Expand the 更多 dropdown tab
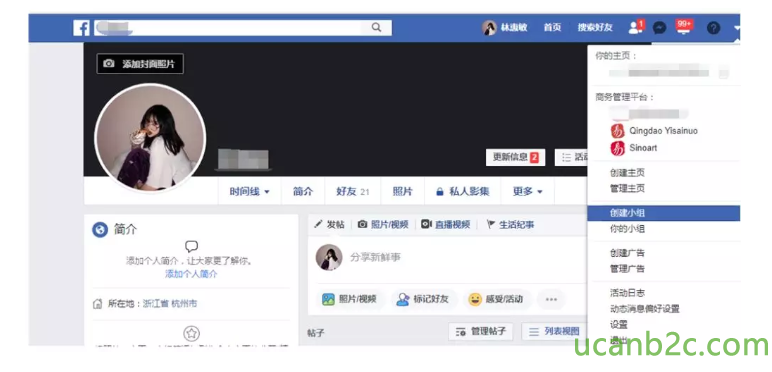 click(x=527, y=191)
